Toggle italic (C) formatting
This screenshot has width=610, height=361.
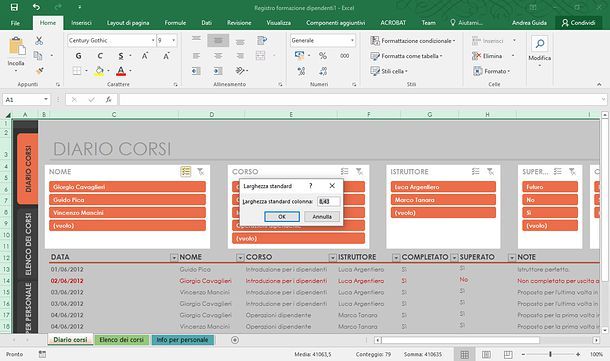[x=100, y=56]
